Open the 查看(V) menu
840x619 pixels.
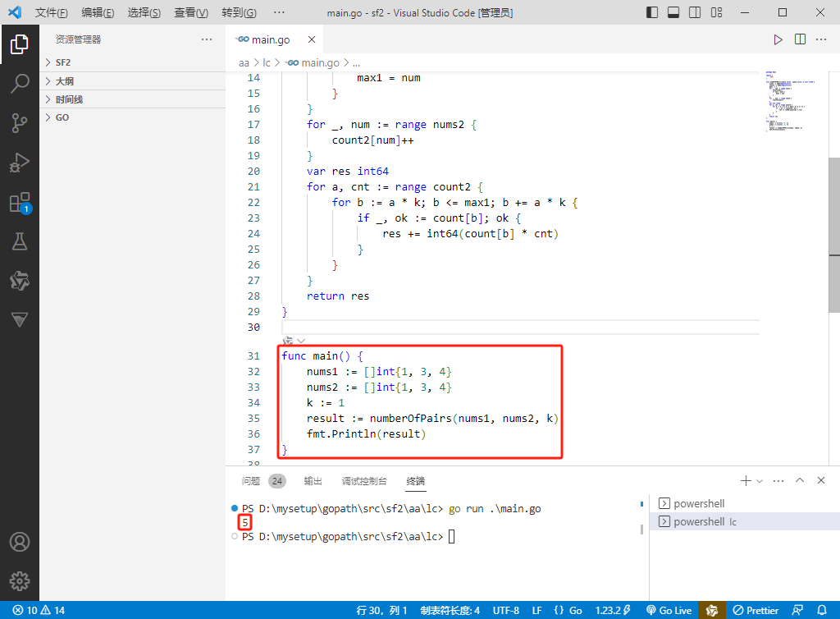coord(191,12)
